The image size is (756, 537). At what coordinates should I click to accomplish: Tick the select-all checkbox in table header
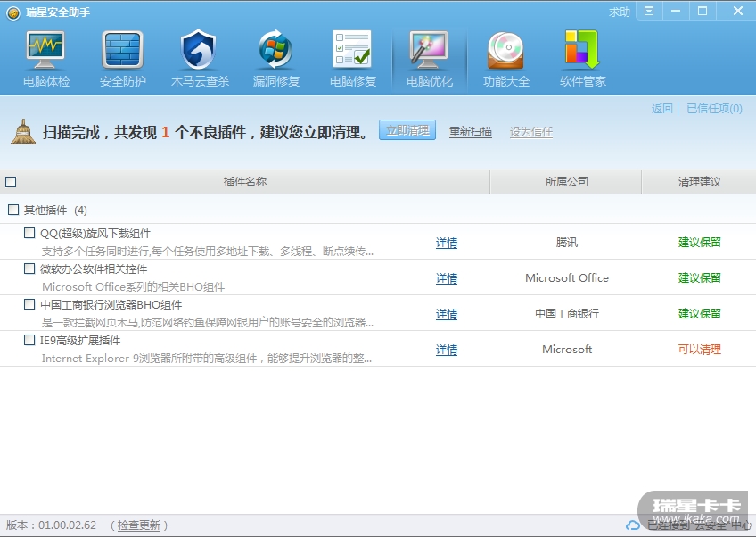click(11, 182)
